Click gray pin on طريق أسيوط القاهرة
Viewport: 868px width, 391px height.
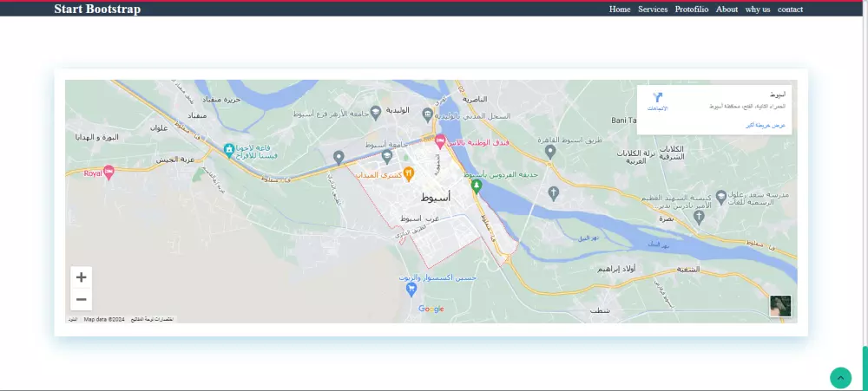549,152
